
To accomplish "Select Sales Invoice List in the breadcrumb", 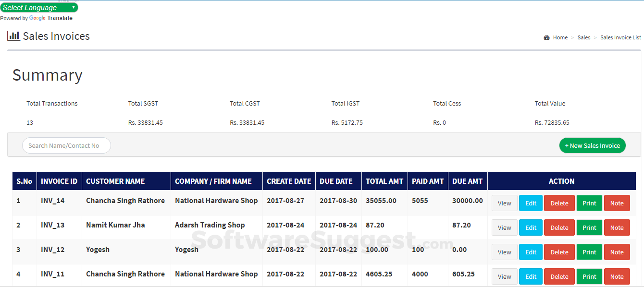I will (620, 37).
